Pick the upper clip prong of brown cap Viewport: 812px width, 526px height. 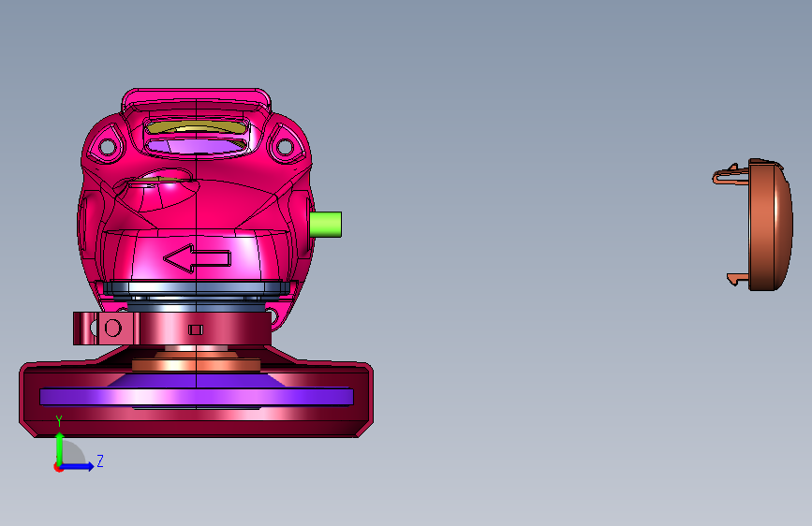click(x=731, y=174)
